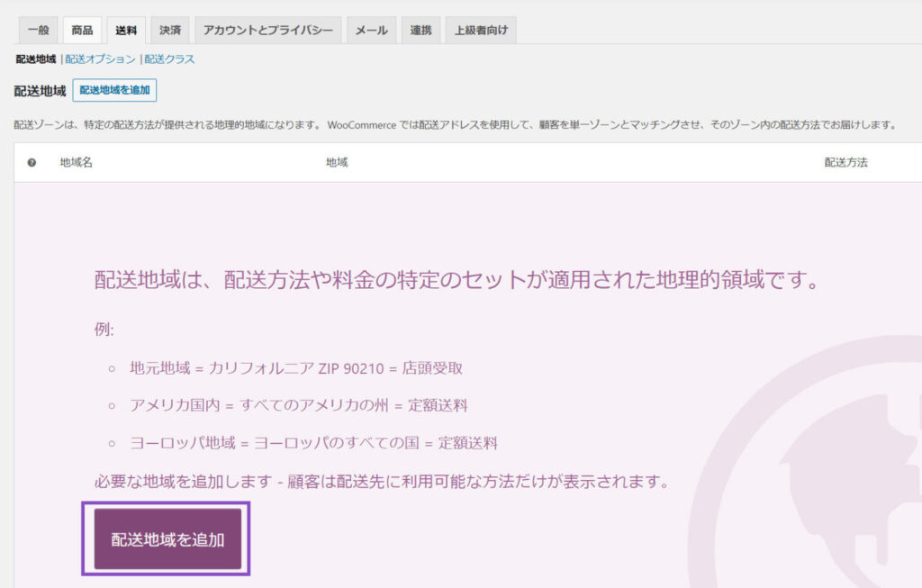Select the 上級者向け tab

pyautogui.click(x=481, y=30)
